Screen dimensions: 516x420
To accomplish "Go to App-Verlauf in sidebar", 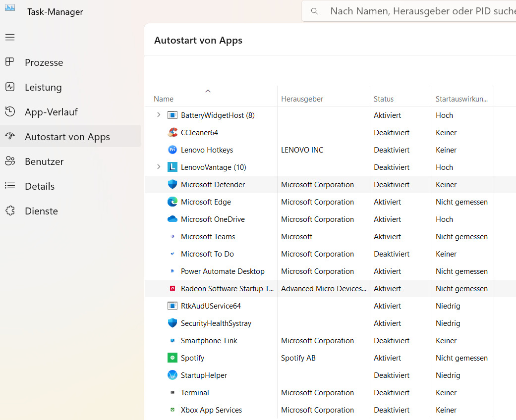I will tap(51, 112).
